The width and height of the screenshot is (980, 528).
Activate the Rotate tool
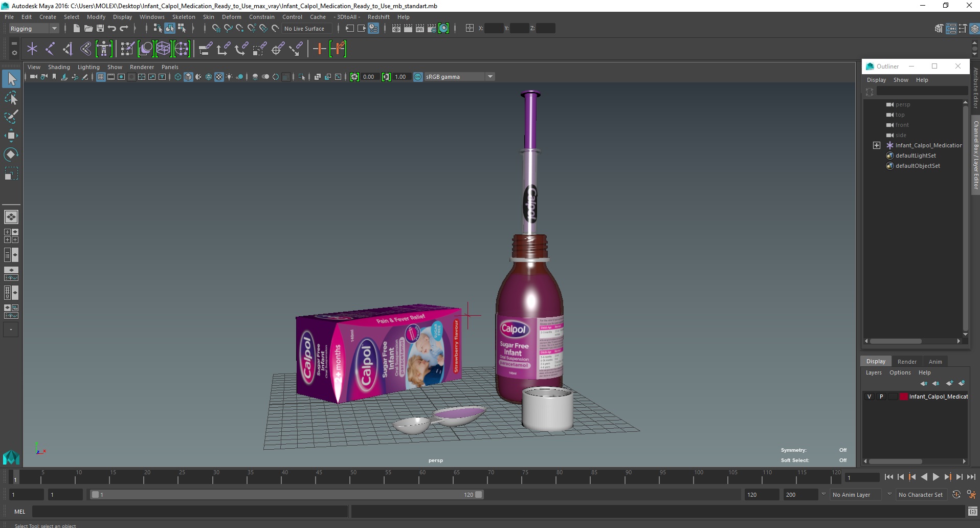(11, 155)
